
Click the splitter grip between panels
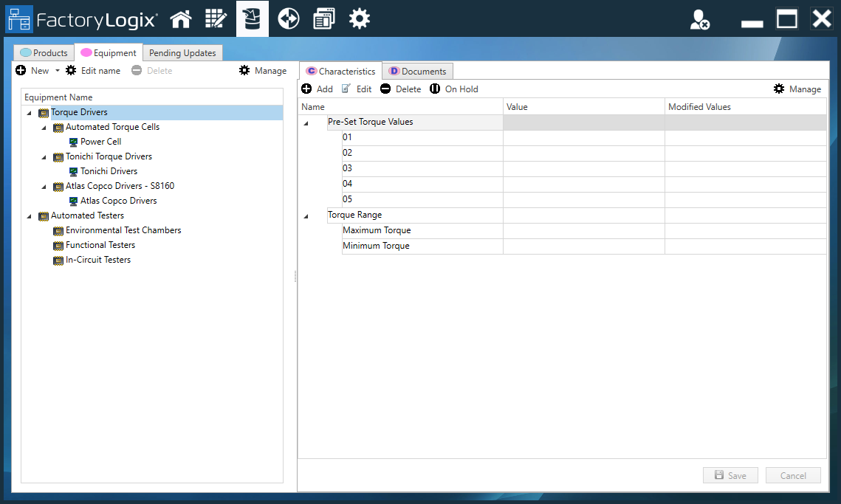click(295, 277)
